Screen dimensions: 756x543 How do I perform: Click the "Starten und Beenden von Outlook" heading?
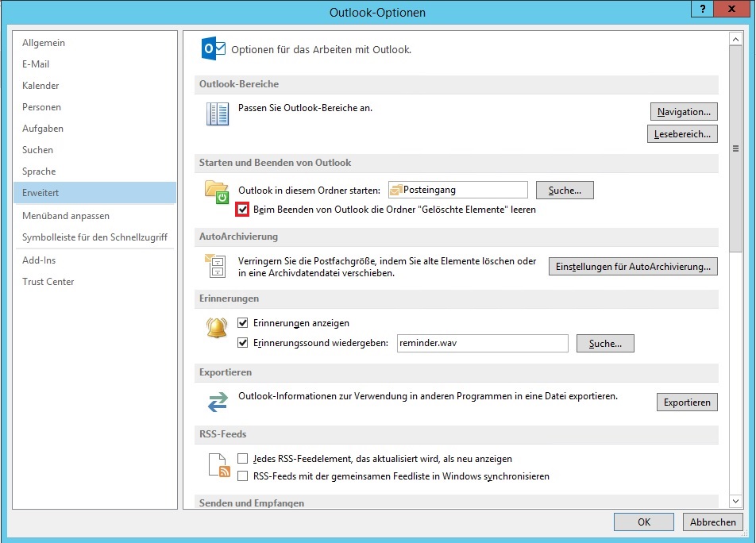pos(275,163)
